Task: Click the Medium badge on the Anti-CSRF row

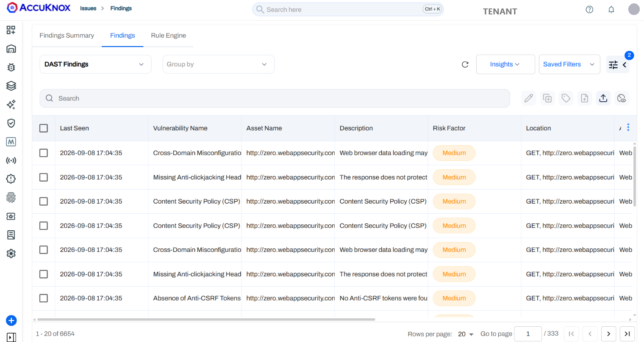Action: pos(454,298)
